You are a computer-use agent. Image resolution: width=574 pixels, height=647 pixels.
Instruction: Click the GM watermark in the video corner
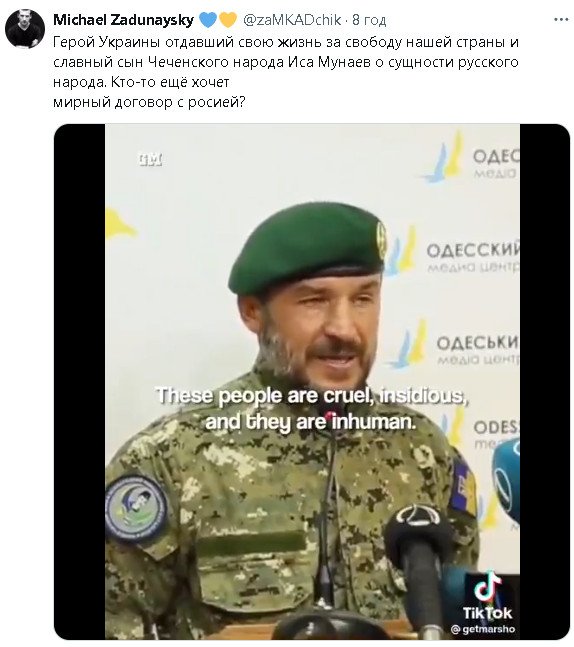pyautogui.click(x=150, y=160)
